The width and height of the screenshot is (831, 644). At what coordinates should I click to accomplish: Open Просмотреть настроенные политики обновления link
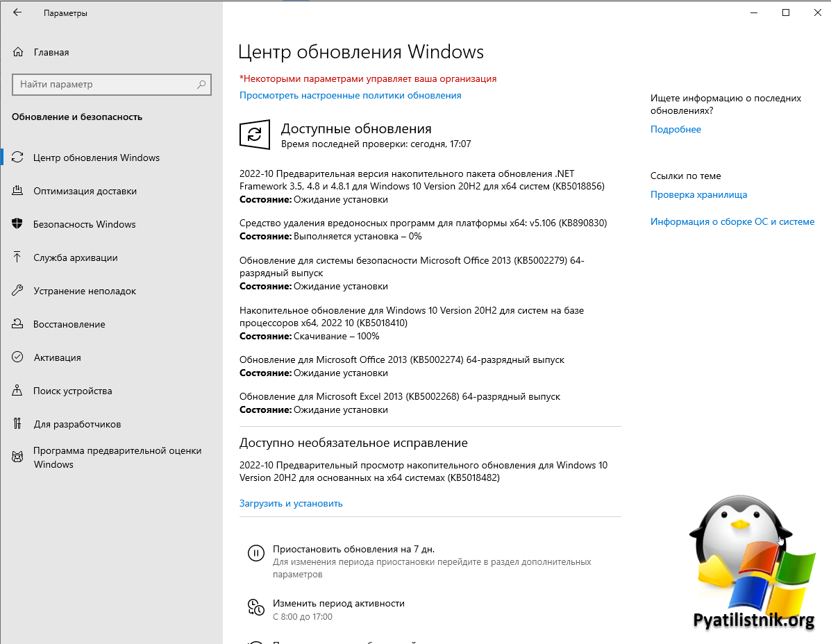(x=350, y=95)
